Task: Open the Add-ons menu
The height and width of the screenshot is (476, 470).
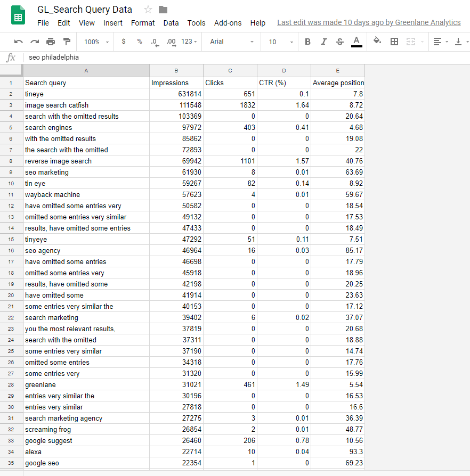Action: [x=228, y=23]
